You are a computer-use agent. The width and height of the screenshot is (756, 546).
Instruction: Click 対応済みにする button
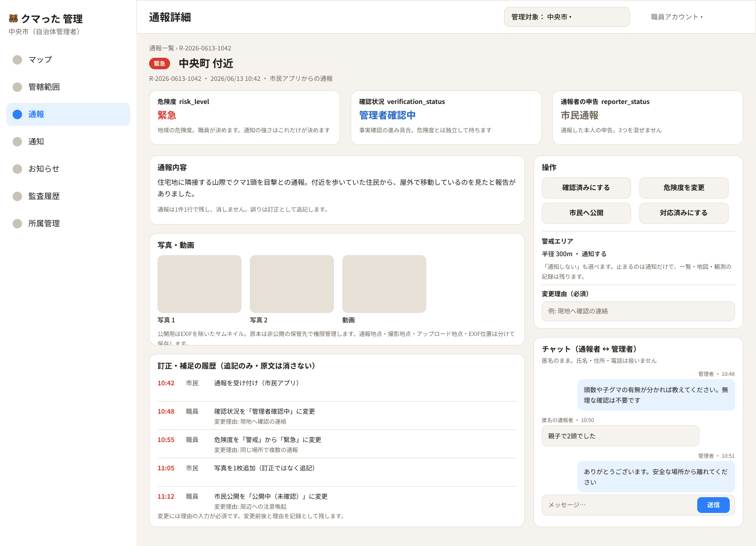(x=684, y=213)
